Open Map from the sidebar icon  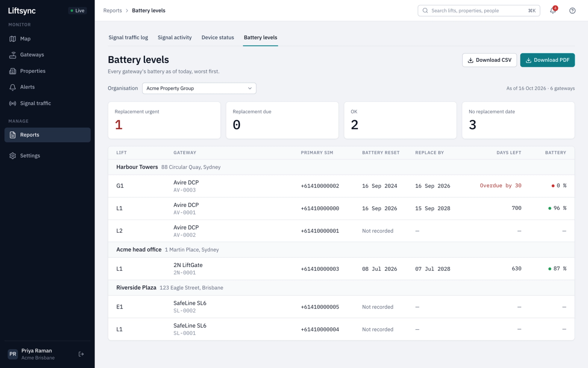pos(13,39)
